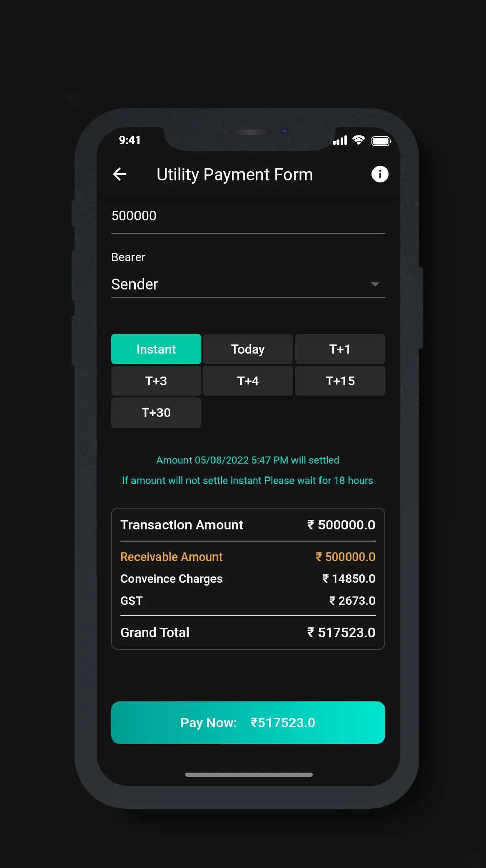Select the T+30 settlement option

(x=156, y=412)
